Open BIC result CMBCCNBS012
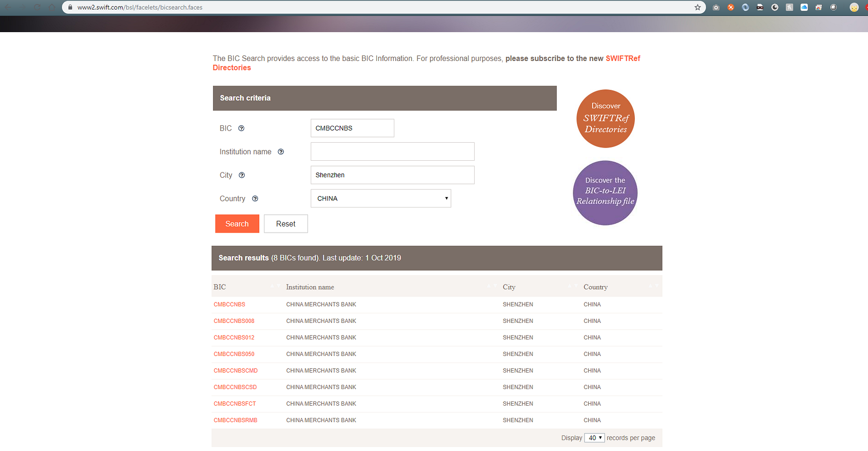Image resolution: width=868 pixels, height=451 pixels. click(234, 338)
